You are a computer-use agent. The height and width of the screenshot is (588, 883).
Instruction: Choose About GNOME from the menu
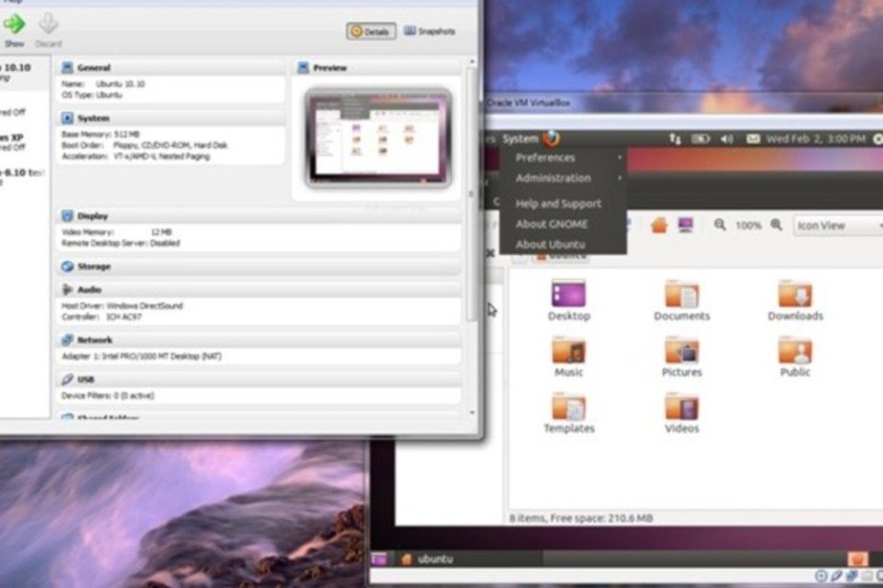tap(563, 223)
